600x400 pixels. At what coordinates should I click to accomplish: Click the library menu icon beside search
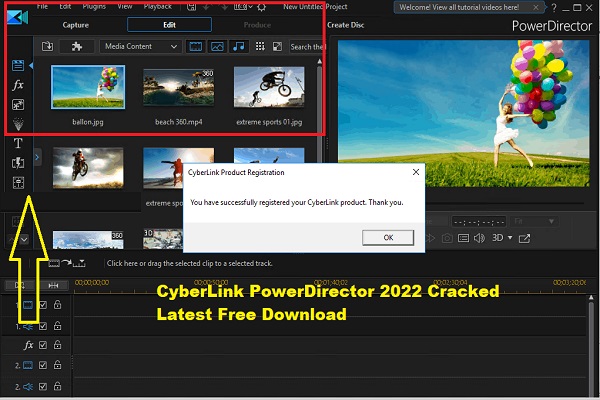point(277,47)
